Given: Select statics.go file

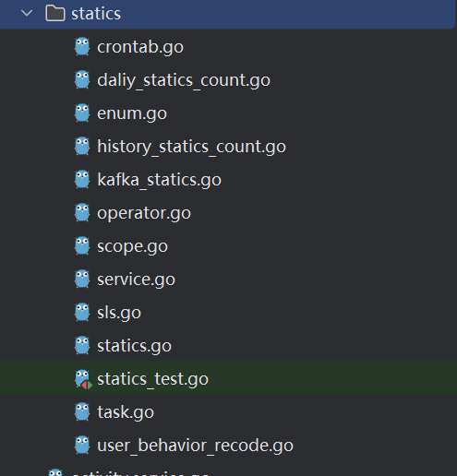Looking at the screenshot, I should (x=134, y=346).
